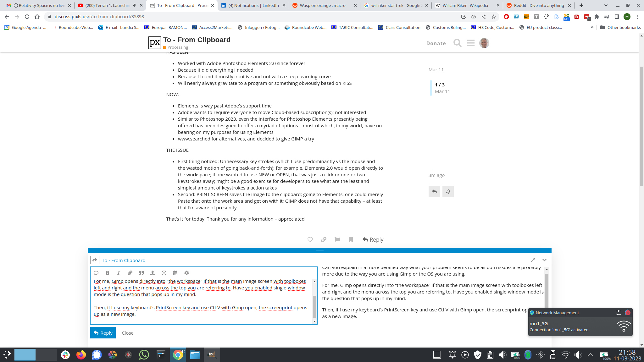The width and height of the screenshot is (644, 362).
Task: Switch to William Riker Wikipedia tab
Action: click(465, 5)
